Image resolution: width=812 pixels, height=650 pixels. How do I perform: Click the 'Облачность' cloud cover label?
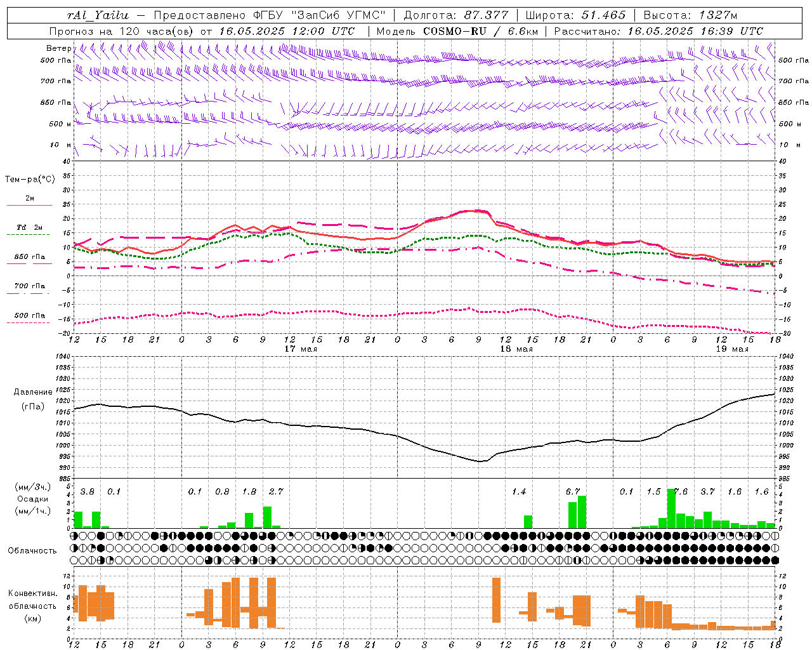[x=32, y=551]
